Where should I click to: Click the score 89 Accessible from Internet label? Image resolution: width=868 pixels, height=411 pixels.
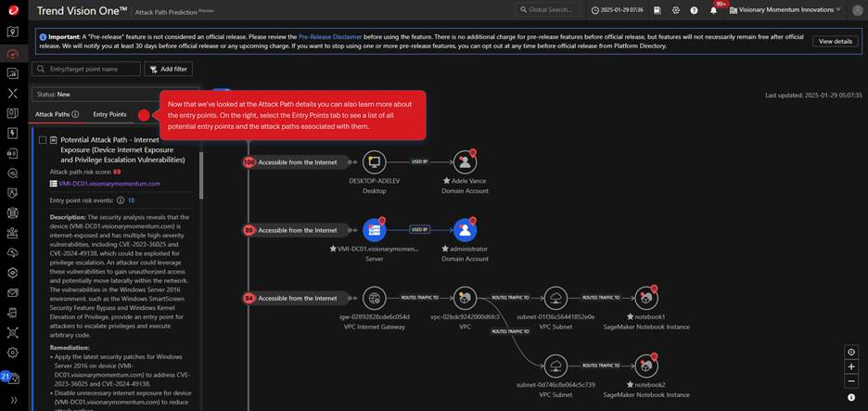coord(298,230)
